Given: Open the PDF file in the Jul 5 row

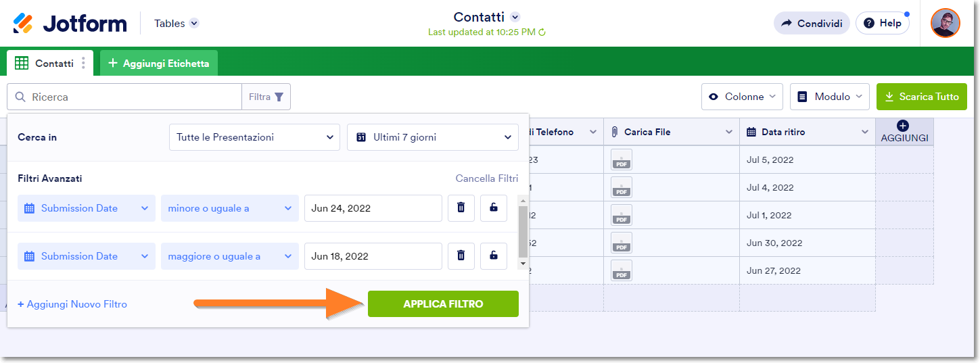Looking at the screenshot, I should 621,160.
